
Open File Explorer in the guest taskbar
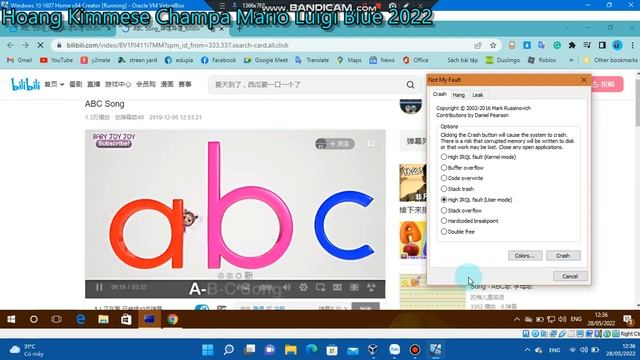coord(103,319)
